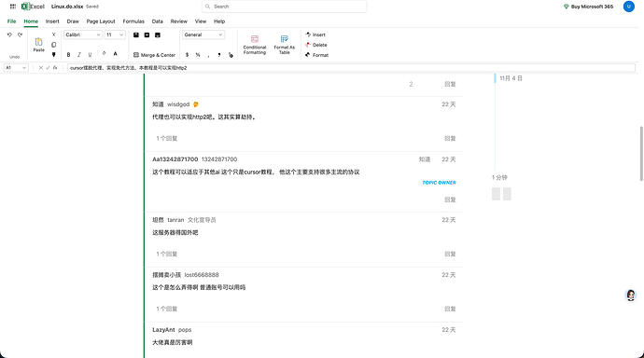Switch to the Page Layout tab
Image resolution: width=644 pixels, height=358 pixels.
pos(101,21)
